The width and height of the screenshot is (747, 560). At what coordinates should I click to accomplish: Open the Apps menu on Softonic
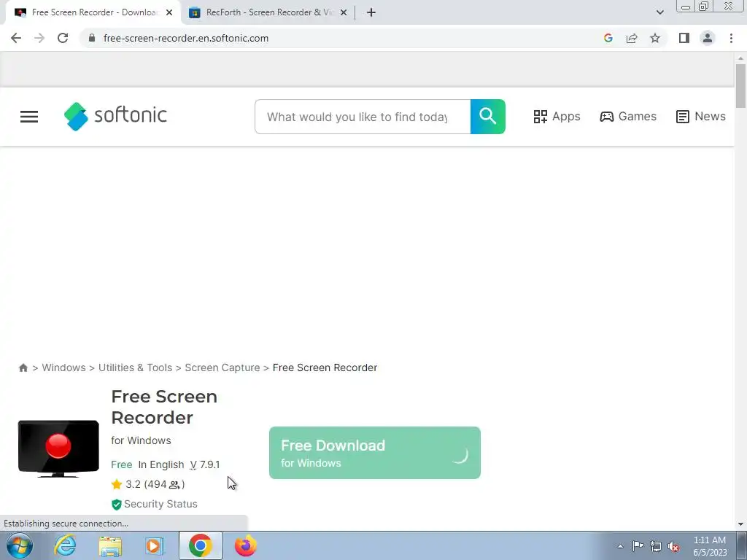click(557, 117)
